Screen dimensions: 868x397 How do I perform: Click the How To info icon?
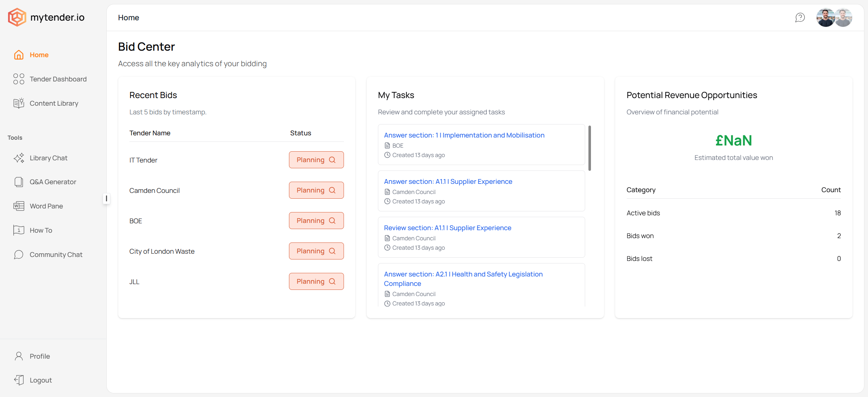coord(19,230)
